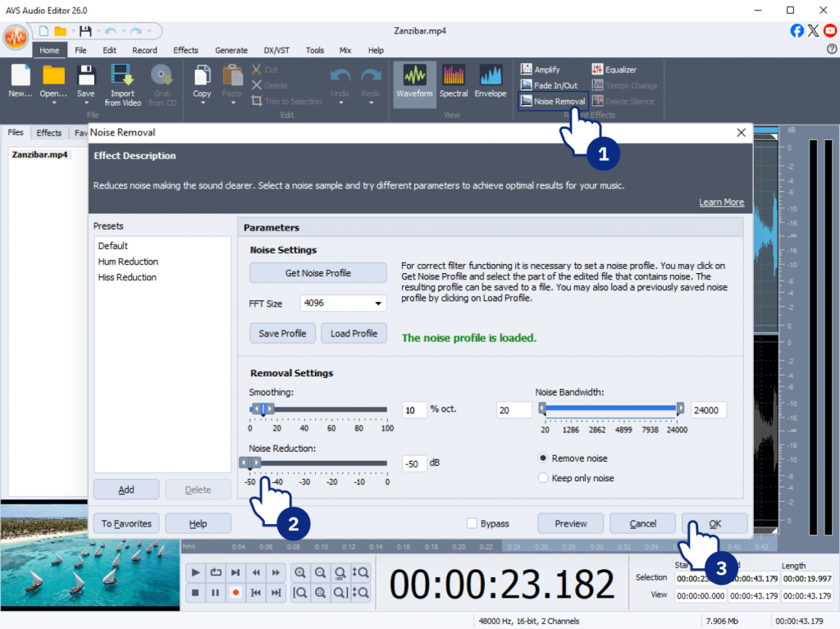
Task: Click the Get Noise Profile button
Action: [317, 273]
